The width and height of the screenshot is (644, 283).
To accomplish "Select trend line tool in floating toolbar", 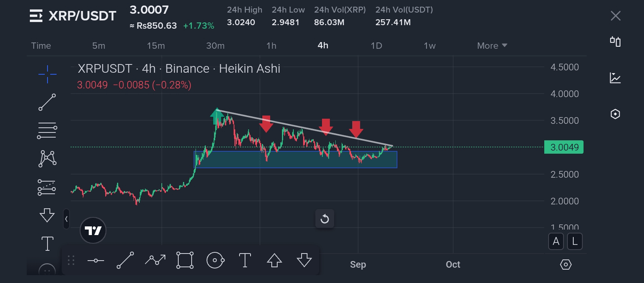I will pos(125,260).
